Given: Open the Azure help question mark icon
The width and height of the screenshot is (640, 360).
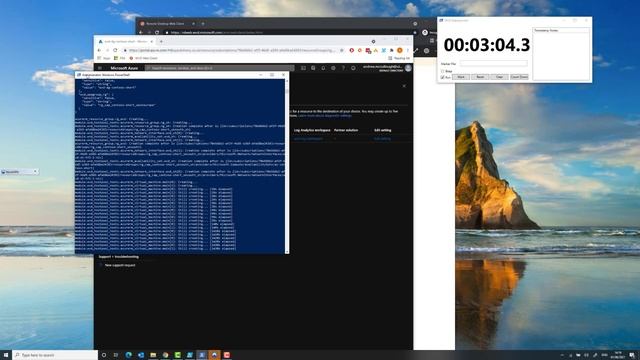Looking at the screenshot, I should pyautogui.click(x=343, y=68).
